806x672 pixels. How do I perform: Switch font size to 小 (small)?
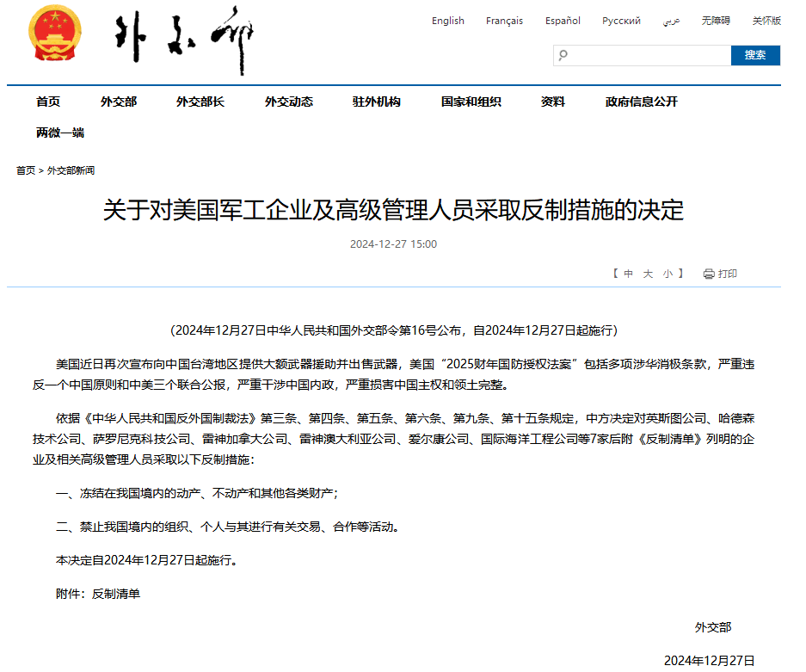[668, 274]
